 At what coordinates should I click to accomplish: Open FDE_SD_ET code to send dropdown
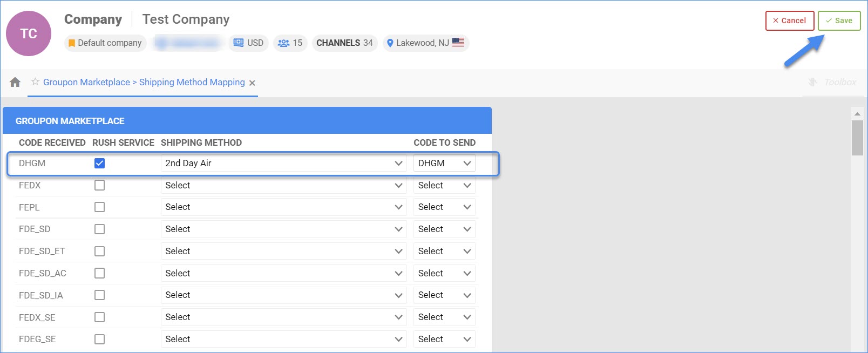(x=444, y=251)
